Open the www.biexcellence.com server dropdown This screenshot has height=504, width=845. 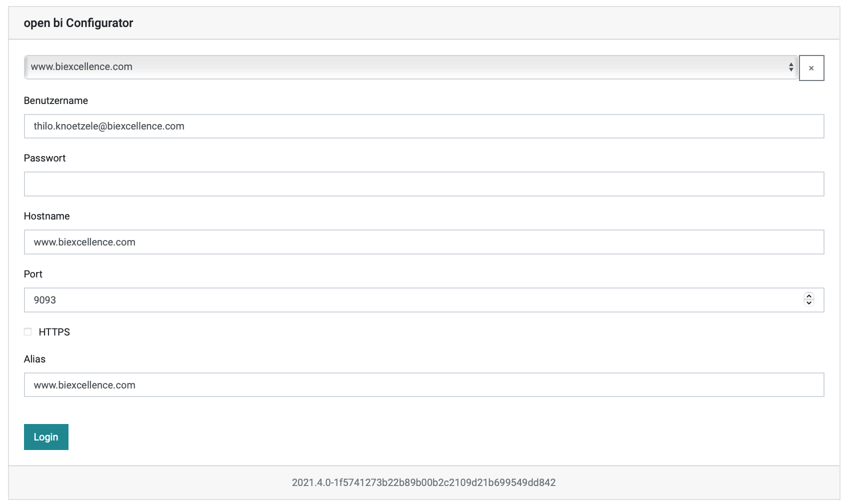point(411,67)
